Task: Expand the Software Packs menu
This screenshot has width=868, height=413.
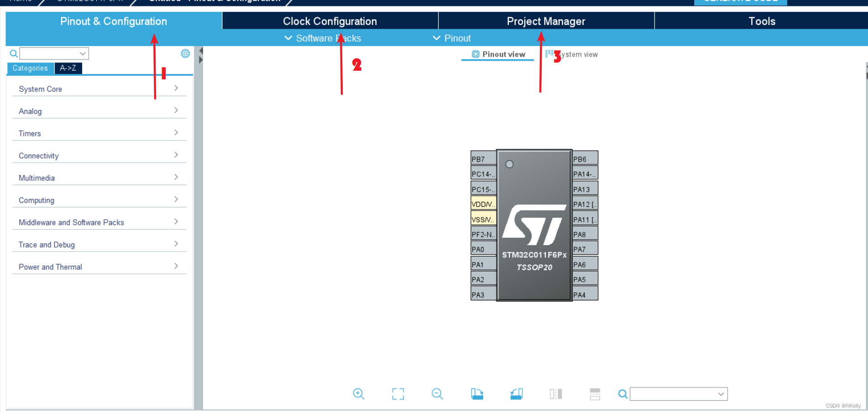Action: [x=322, y=38]
